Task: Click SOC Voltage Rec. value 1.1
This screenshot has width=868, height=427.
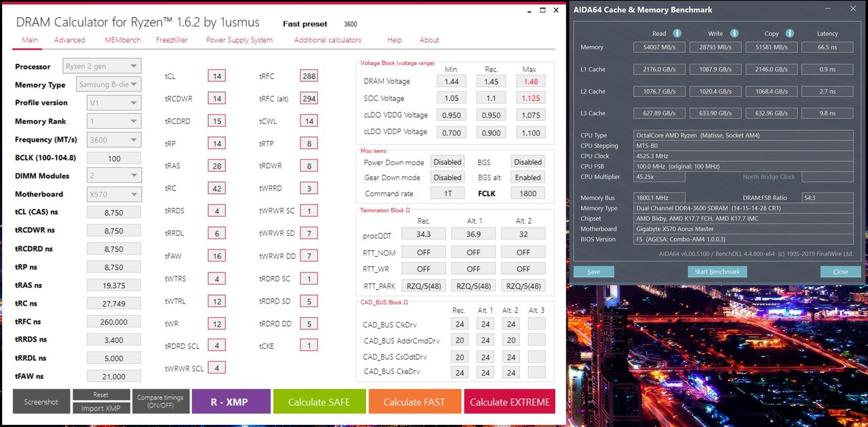Action: click(x=491, y=98)
